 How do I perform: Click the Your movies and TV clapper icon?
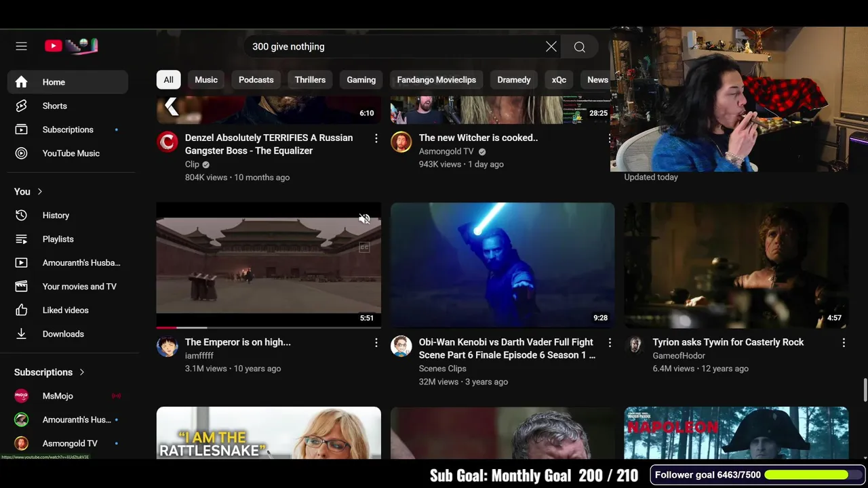pyautogui.click(x=21, y=287)
